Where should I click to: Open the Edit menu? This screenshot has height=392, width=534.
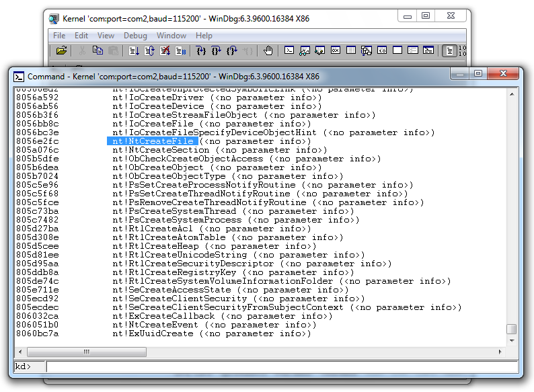[81, 36]
